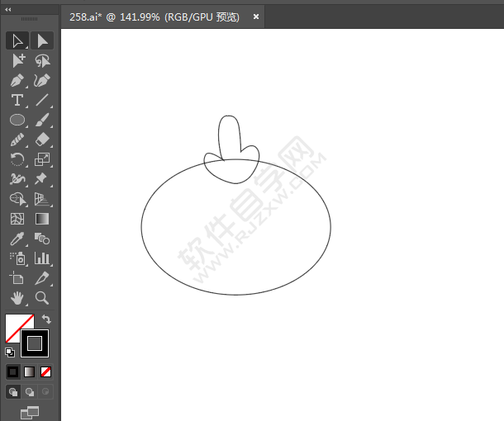Switch to the 258.ai document tab
Viewport: 504px width, 421px height.
click(x=155, y=17)
